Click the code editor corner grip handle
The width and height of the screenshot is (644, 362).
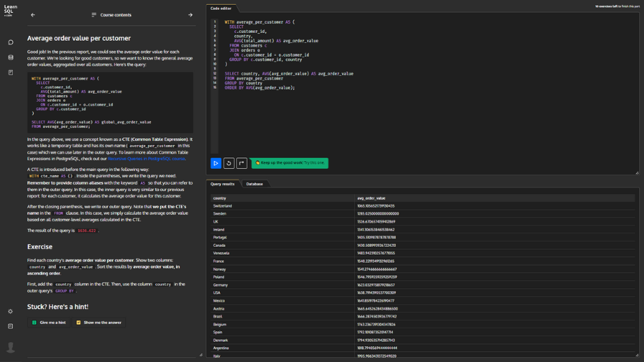(637, 173)
